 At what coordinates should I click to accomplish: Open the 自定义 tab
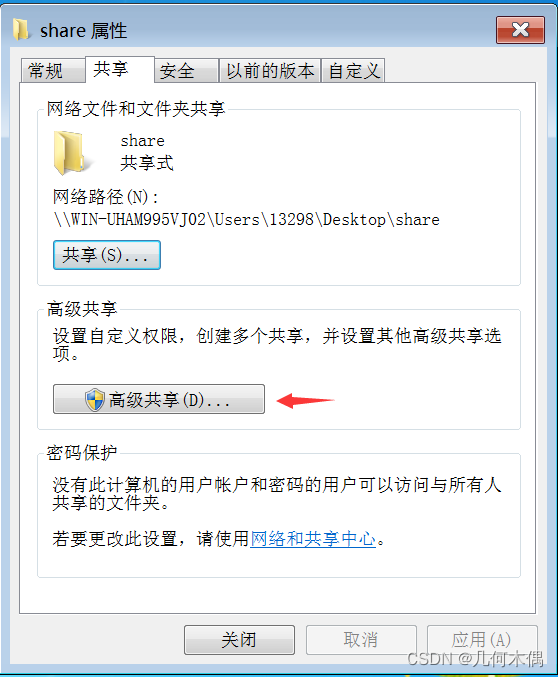(353, 70)
